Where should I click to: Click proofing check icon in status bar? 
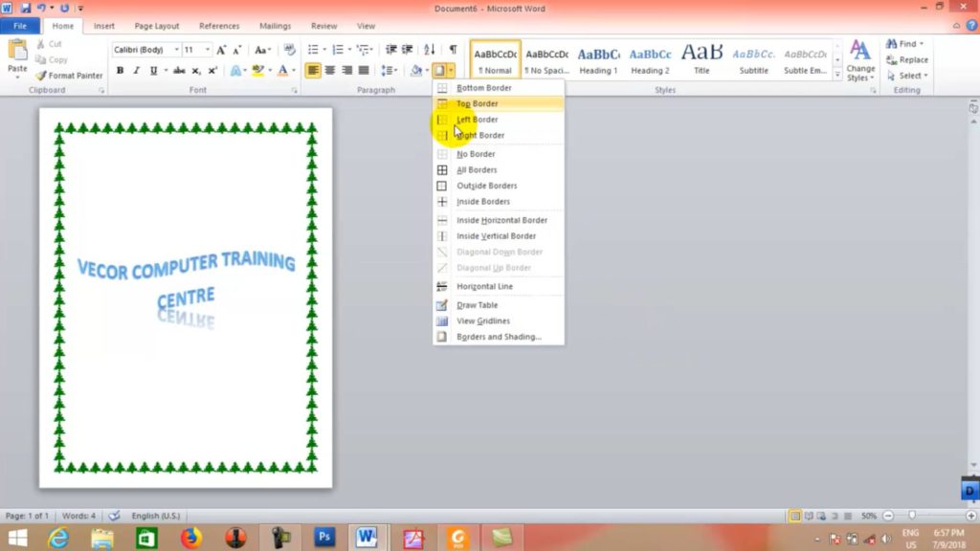click(x=114, y=516)
